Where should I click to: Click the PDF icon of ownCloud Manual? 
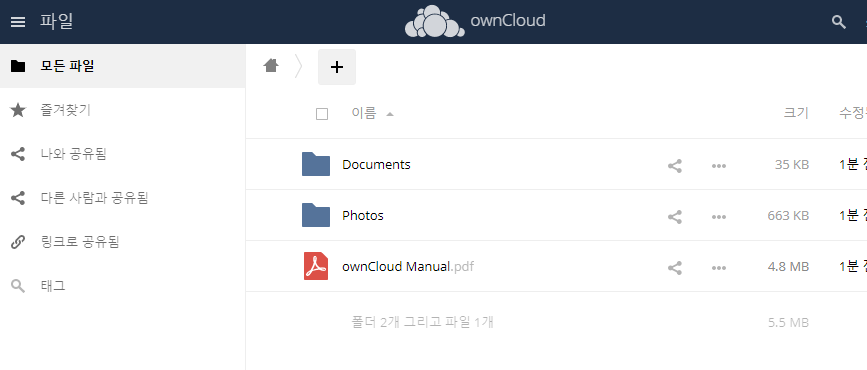[316, 266]
